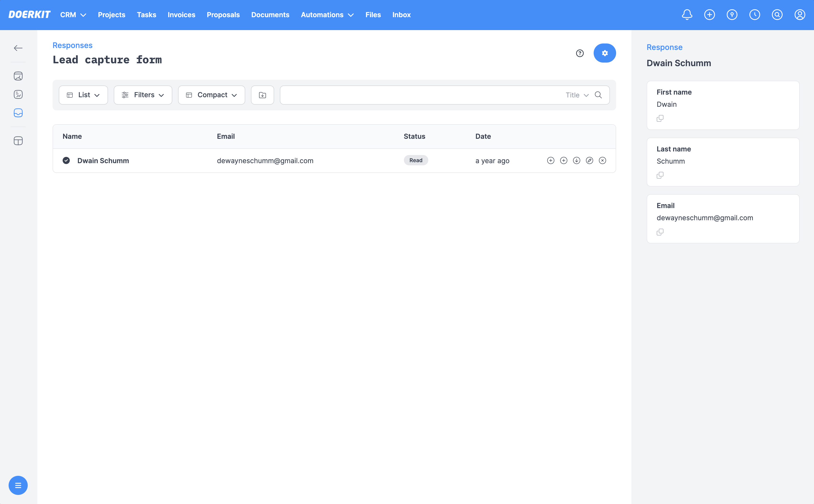Open the Automations menu

pos(327,15)
